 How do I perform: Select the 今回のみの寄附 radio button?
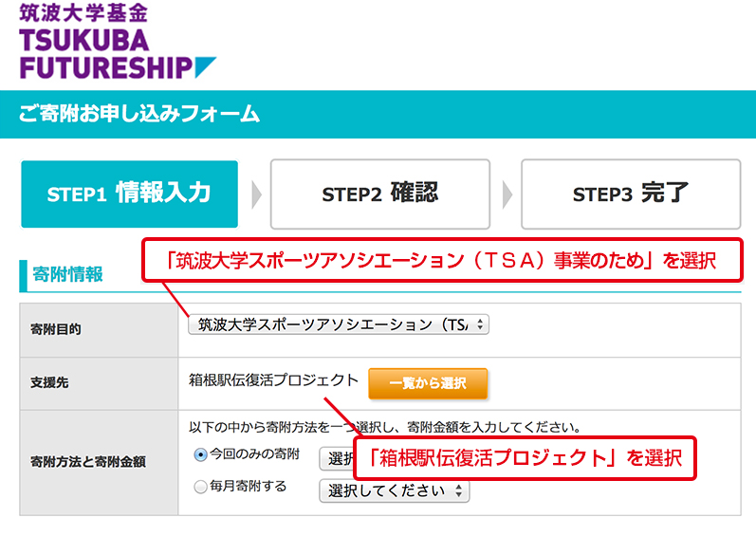pyautogui.click(x=200, y=454)
